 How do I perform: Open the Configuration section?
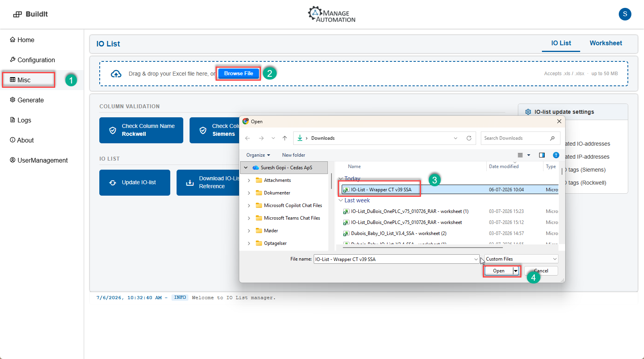coord(32,60)
